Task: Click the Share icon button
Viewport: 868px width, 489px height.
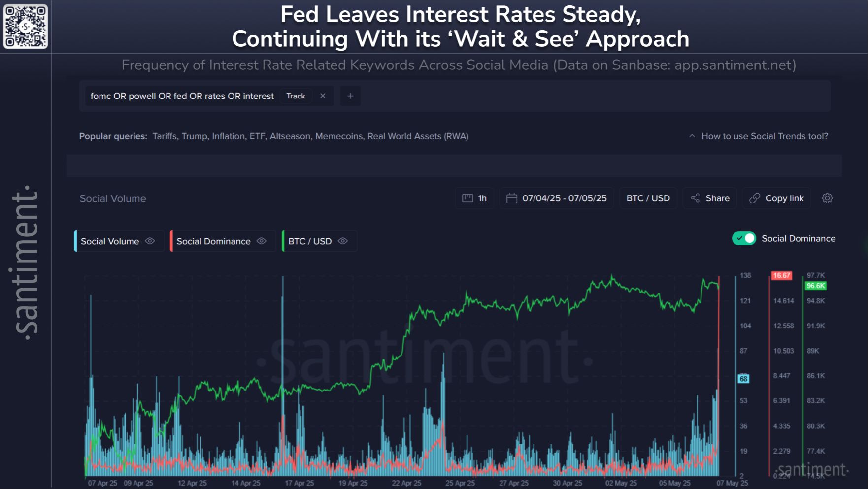Action: click(695, 198)
